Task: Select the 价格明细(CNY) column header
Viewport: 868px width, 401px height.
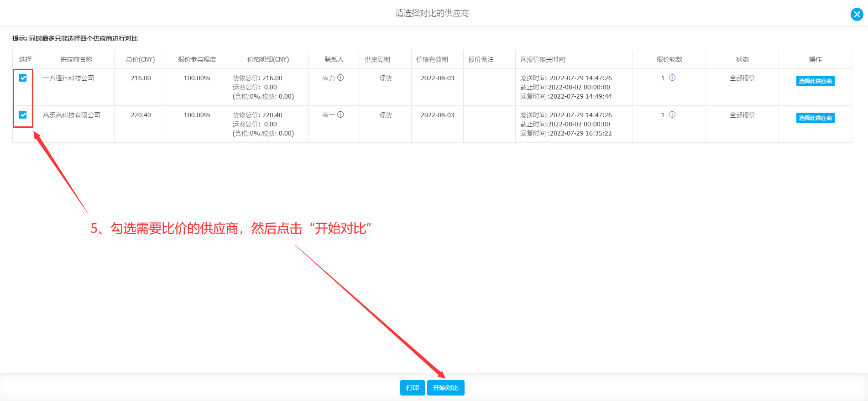Action: tap(268, 59)
